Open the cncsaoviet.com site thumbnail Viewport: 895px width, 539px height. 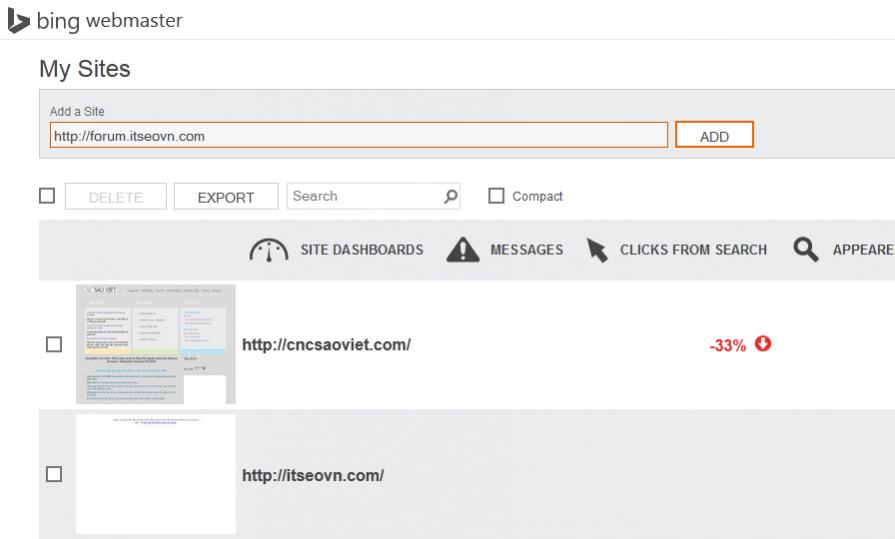(x=155, y=344)
